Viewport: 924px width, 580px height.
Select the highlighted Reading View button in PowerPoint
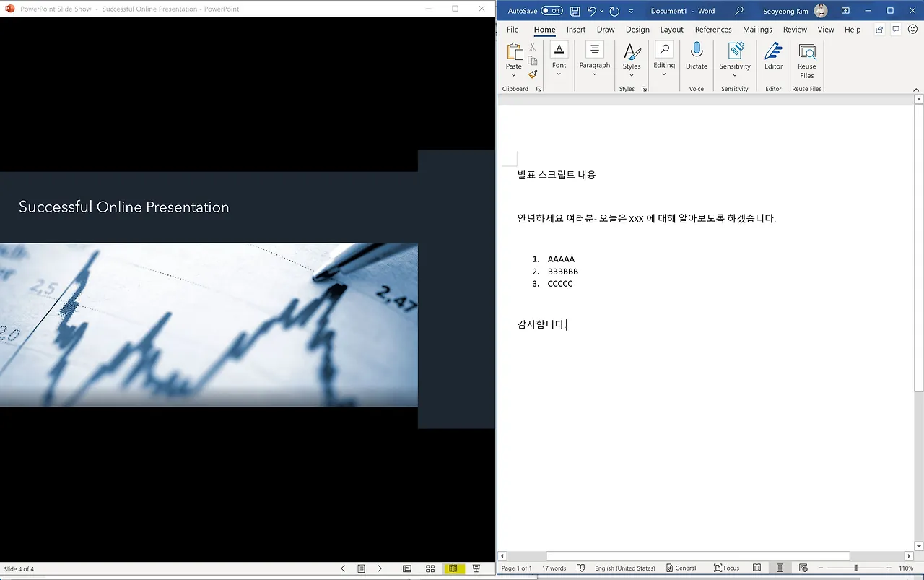[x=453, y=568]
